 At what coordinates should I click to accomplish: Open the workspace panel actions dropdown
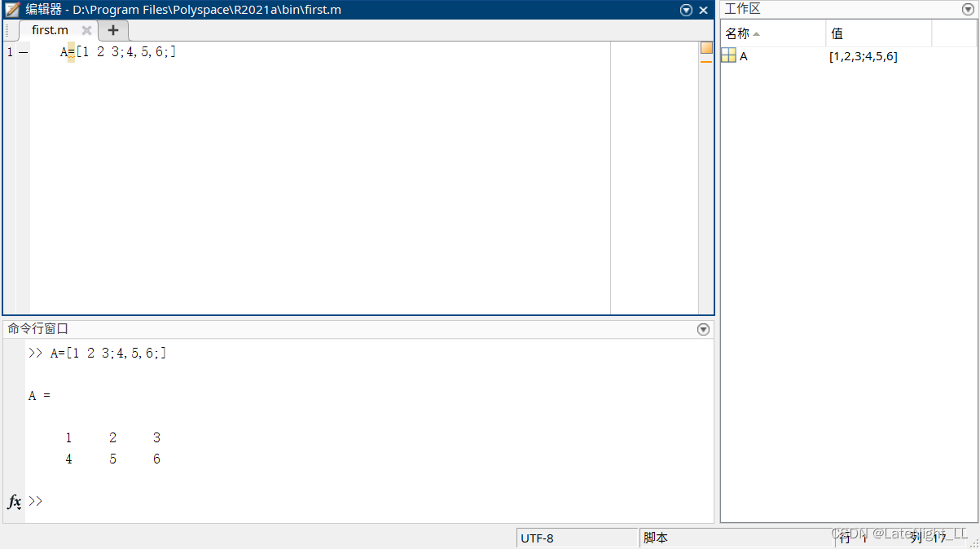pos(968,9)
